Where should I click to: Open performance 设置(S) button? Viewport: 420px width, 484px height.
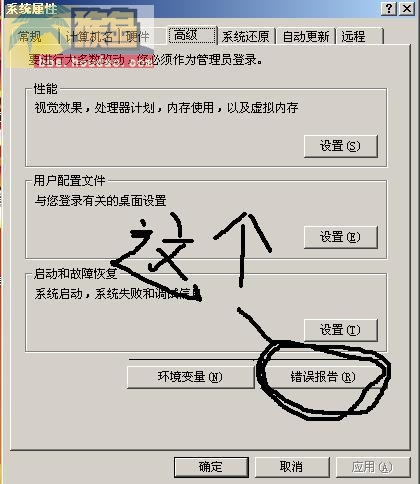point(341,146)
